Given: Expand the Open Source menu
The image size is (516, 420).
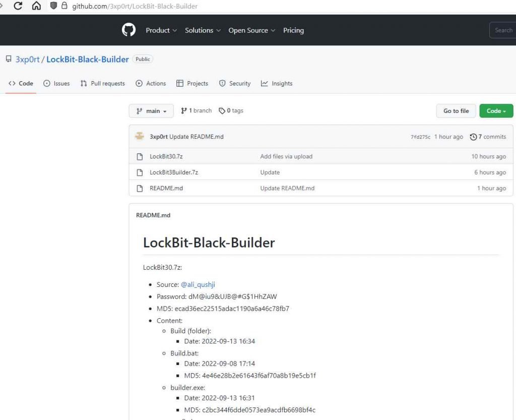Looking at the screenshot, I should click(251, 30).
